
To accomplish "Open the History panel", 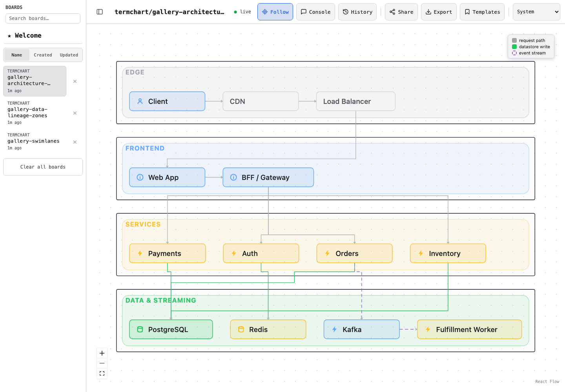I will (x=357, y=12).
